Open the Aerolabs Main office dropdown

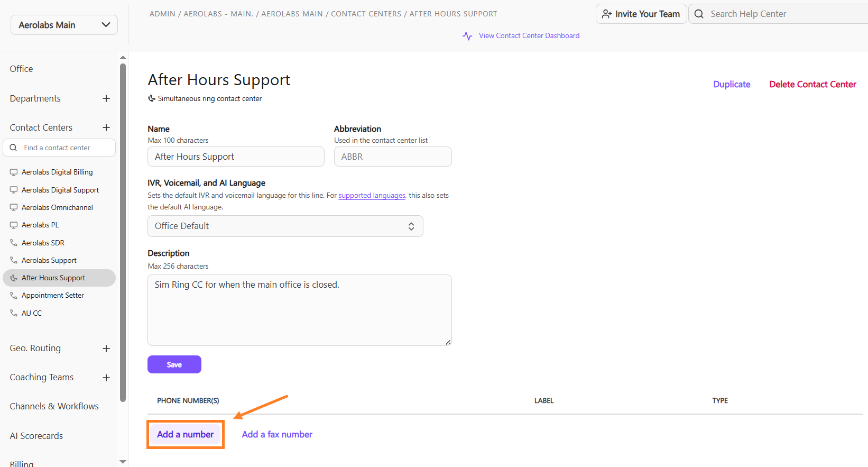coord(64,25)
